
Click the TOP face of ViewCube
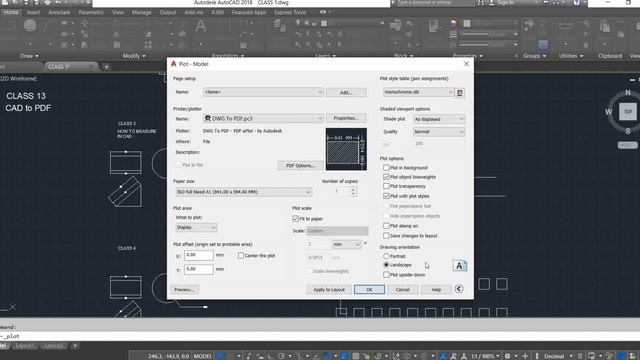(628, 111)
